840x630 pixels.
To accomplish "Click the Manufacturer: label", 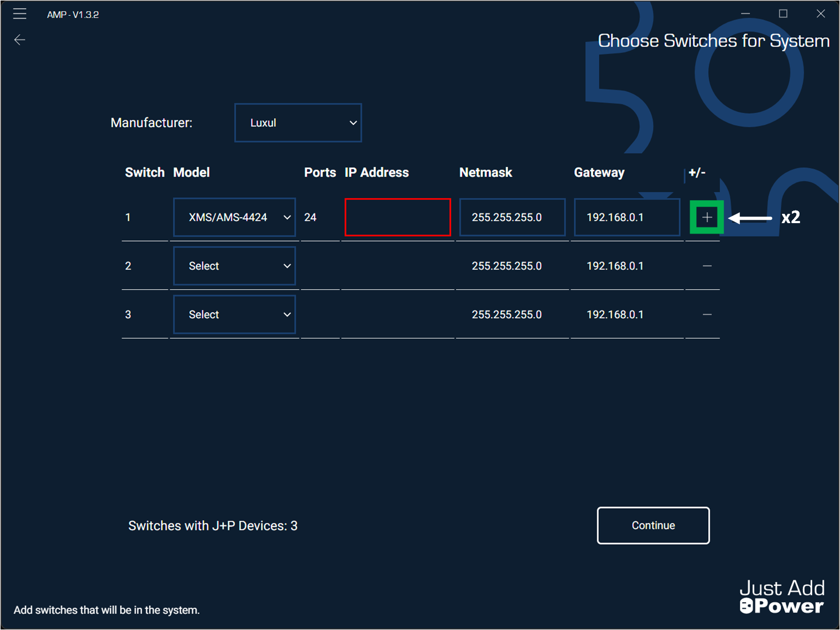I will [151, 122].
